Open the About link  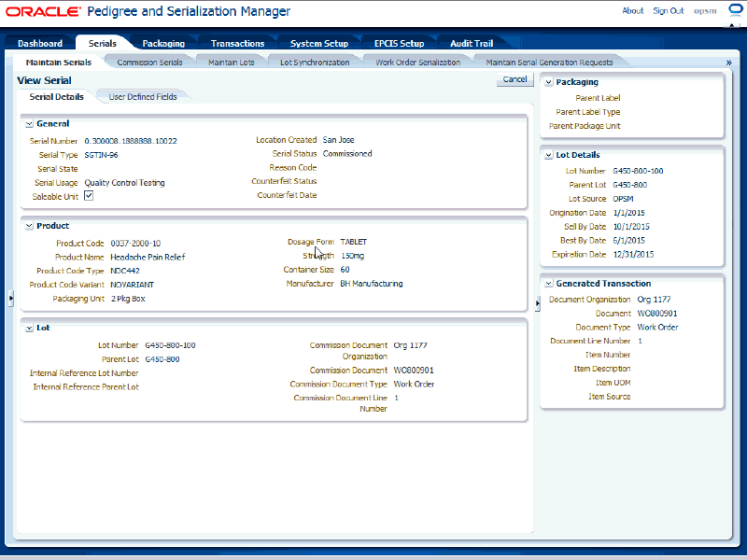[633, 10]
